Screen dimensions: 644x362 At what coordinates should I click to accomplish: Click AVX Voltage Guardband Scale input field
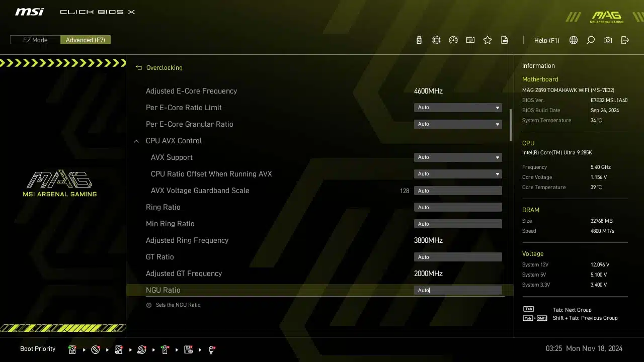click(x=458, y=191)
